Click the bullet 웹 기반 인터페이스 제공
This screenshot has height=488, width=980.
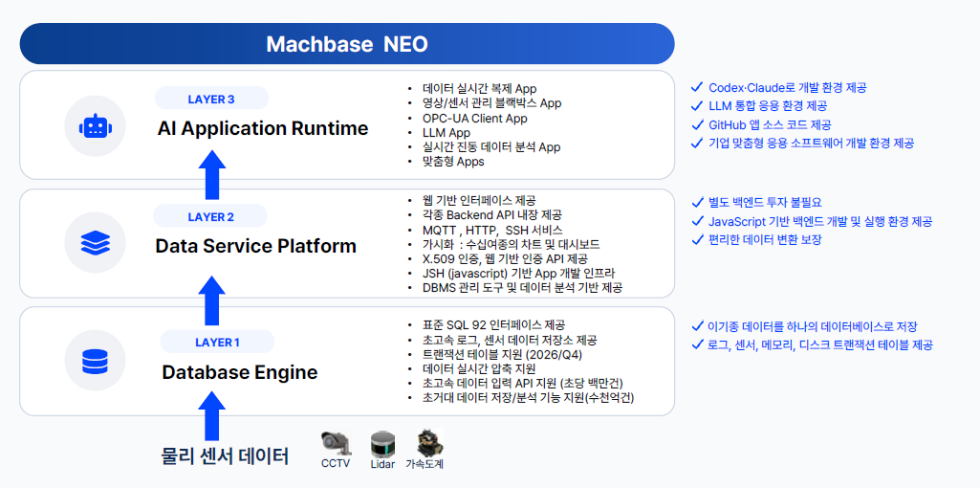479,201
